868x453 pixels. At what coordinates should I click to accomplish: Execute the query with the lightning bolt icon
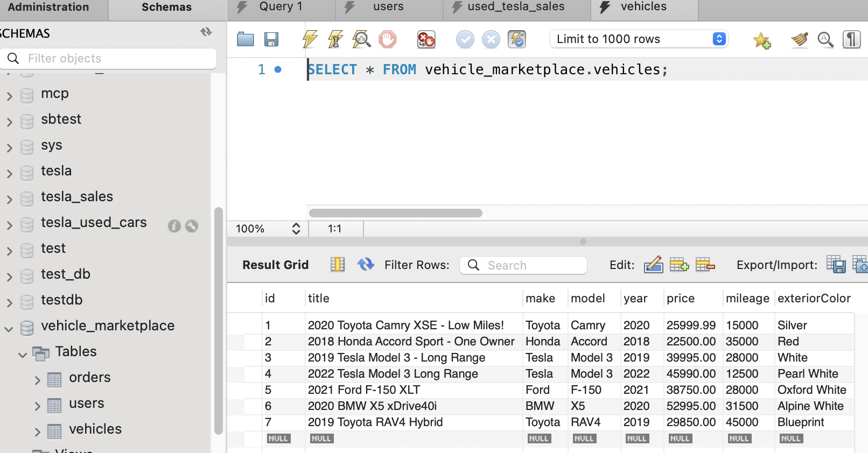point(310,39)
